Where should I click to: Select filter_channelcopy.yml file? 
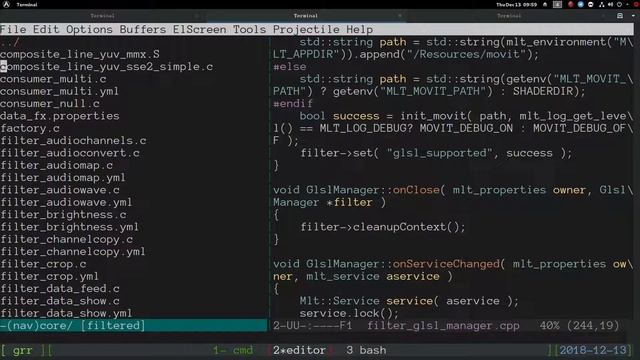tap(73, 251)
